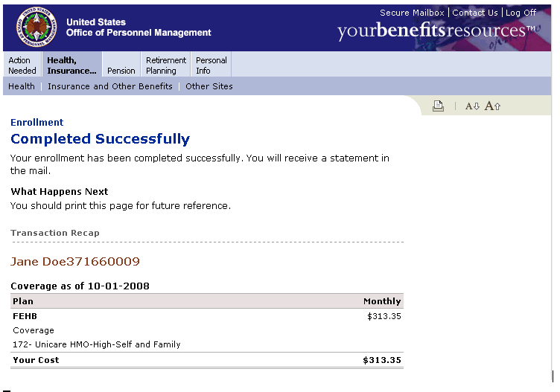Open the Secure Mailbox link
Screen dimensions: 560x392
(x=412, y=13)
